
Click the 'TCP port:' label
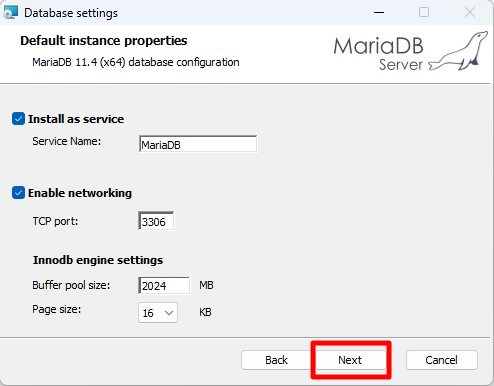click(55, 221)
